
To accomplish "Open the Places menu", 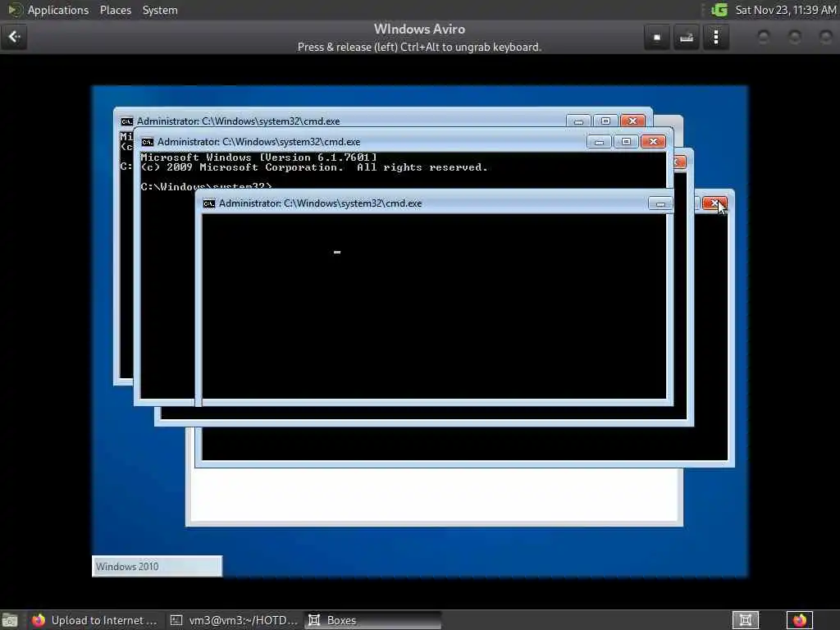I will [115, 10].
